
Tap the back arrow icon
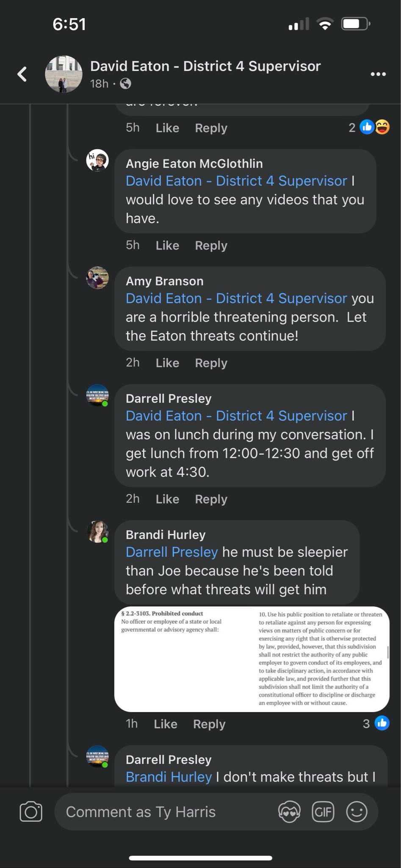22,74
